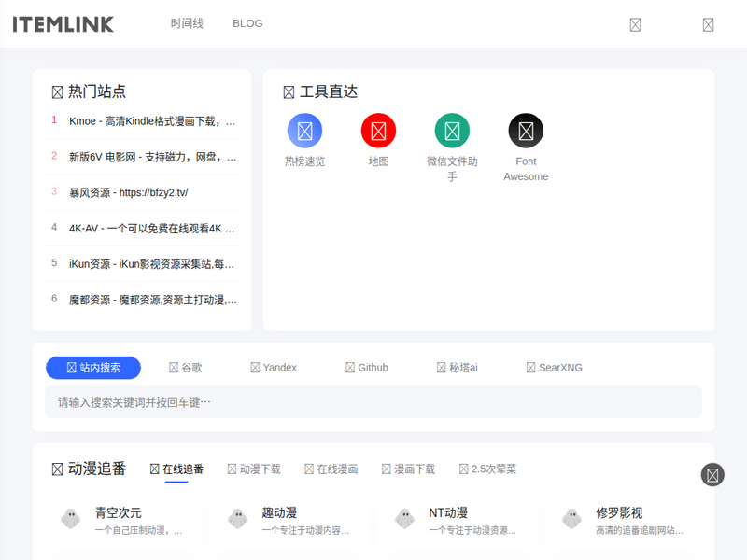Select the 2.5次荤菜 tab
Viewport: 747px width, 560px height.
pos(487,469)
